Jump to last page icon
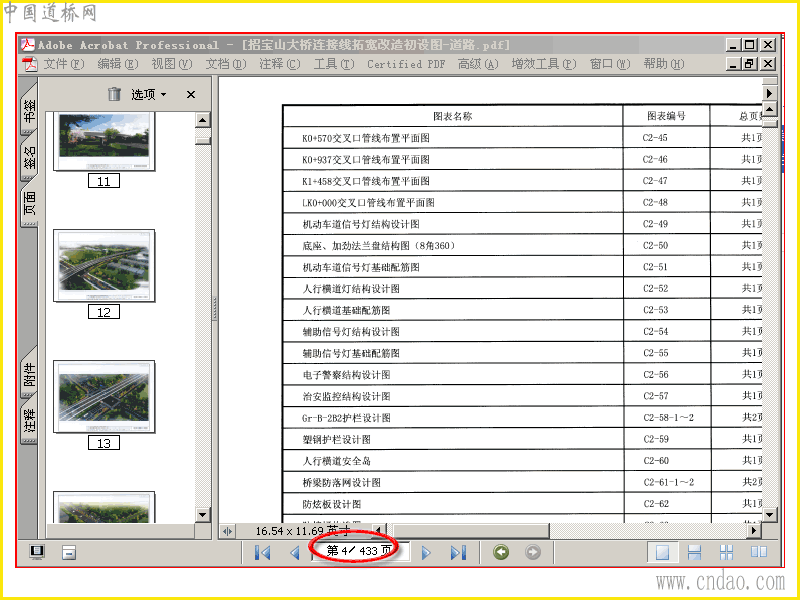800x600 pixels. coord(458,553)
